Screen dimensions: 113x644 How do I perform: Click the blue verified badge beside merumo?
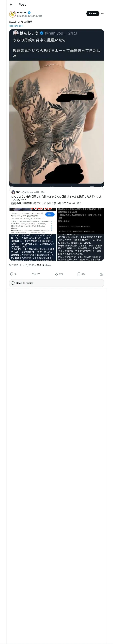coord(29,13)
